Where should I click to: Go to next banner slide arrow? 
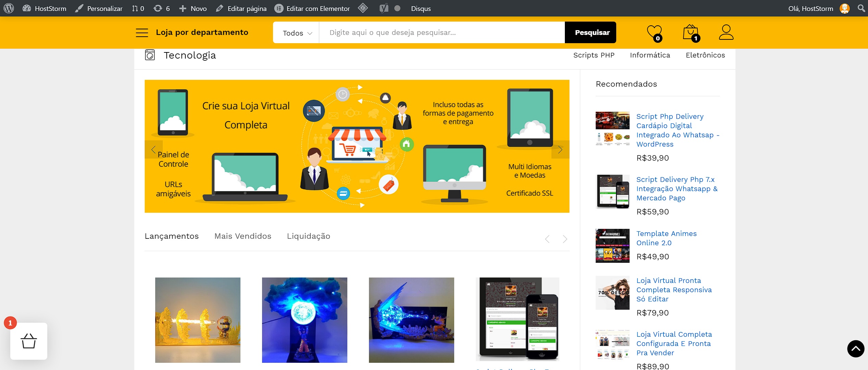[560, 150]
